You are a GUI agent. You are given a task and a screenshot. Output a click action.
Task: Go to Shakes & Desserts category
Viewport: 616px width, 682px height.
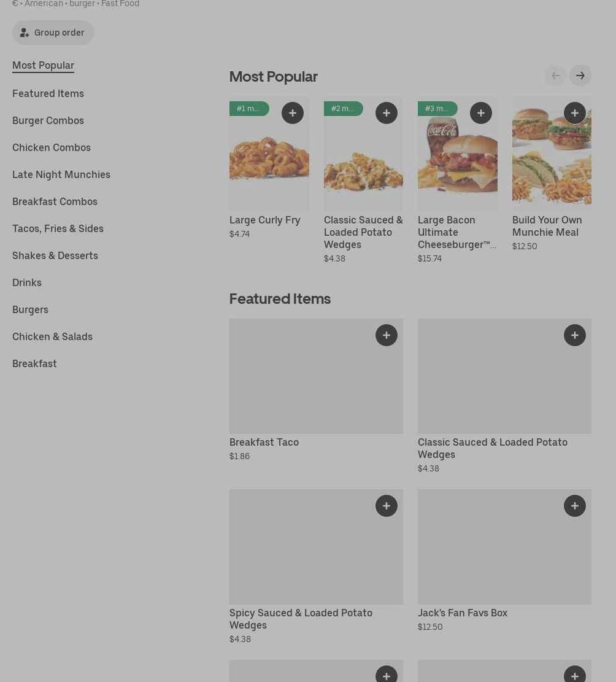pos(55,255)
